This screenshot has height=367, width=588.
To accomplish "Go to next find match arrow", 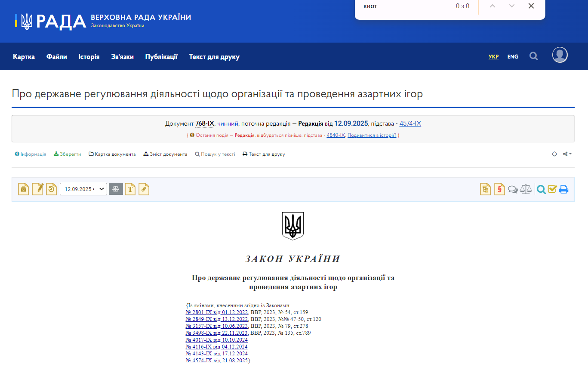I will (512, 6).
